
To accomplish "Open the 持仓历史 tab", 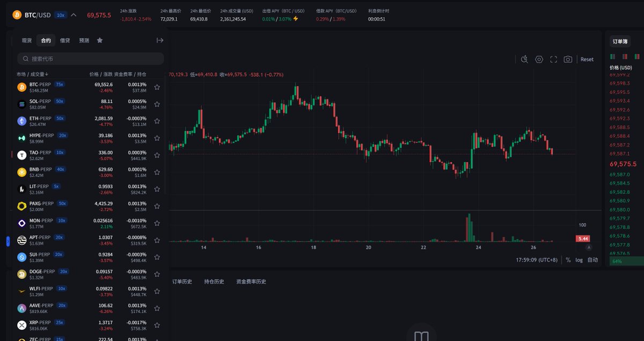I will (x=214, y=281).
